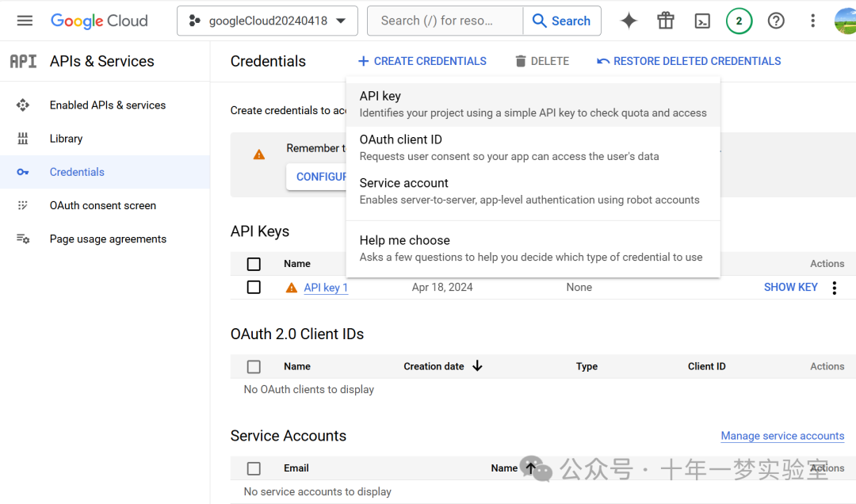856x504 pixels.
Task: Open Gemini AI assistant sparkle icon
Action: [x=629, y=21]
